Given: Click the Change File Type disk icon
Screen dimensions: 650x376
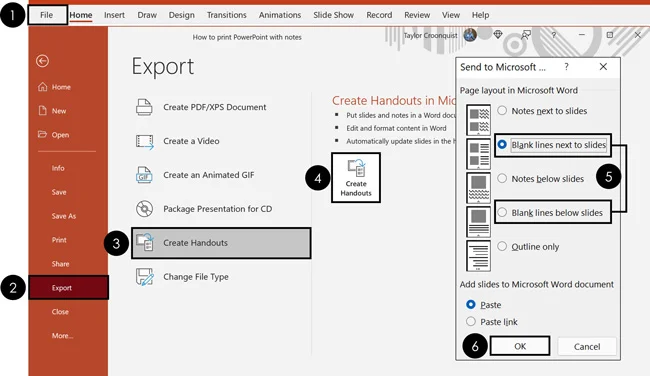Looking at the screenshot, I should pos(145,277).
